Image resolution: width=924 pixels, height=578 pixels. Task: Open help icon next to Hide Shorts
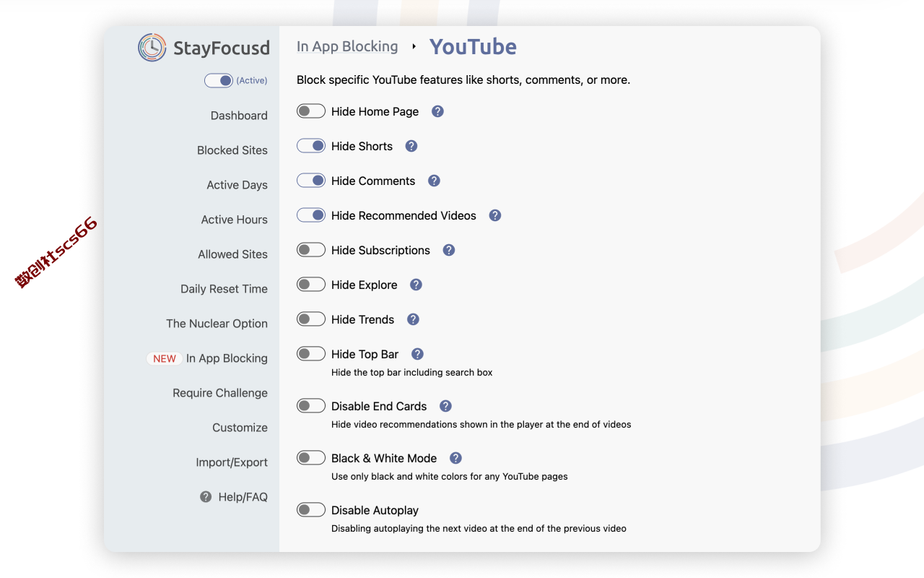(x=411, y=146)
